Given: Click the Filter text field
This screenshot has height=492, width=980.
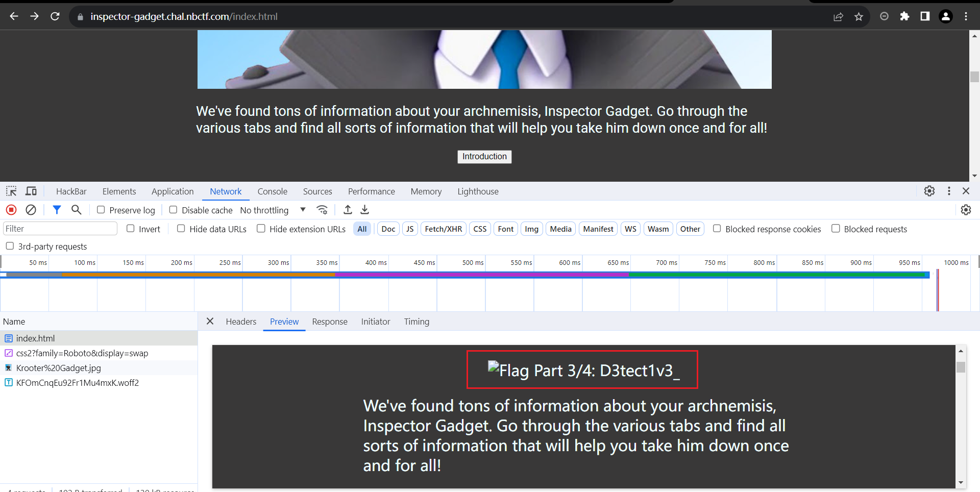Looking at the screenshot, I should (60, 229).
